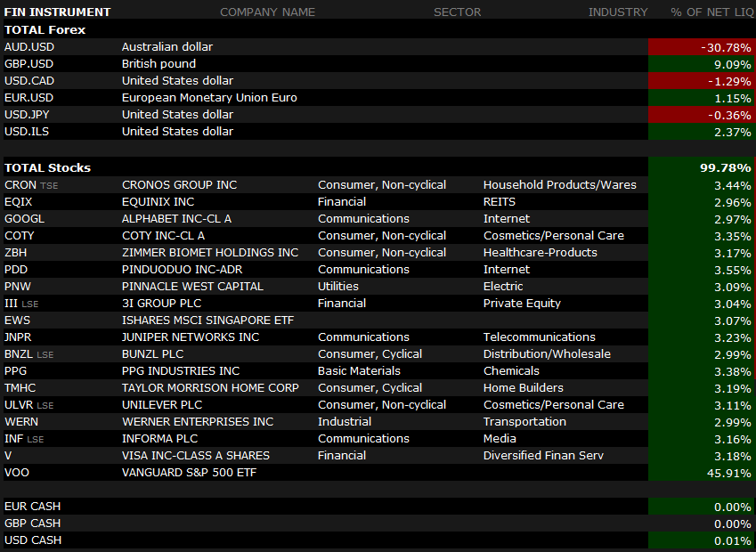Select the USD.CAD instrument
This screenshot has width=756, height=552.
click(28, 80)
